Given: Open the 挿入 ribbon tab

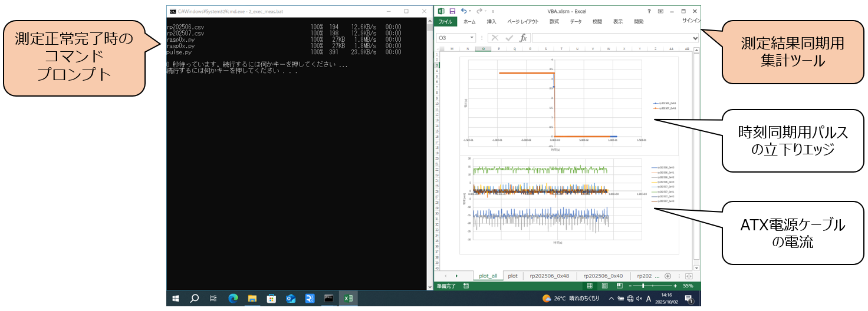Looking at the screenshot, I should tap(491, 22).
